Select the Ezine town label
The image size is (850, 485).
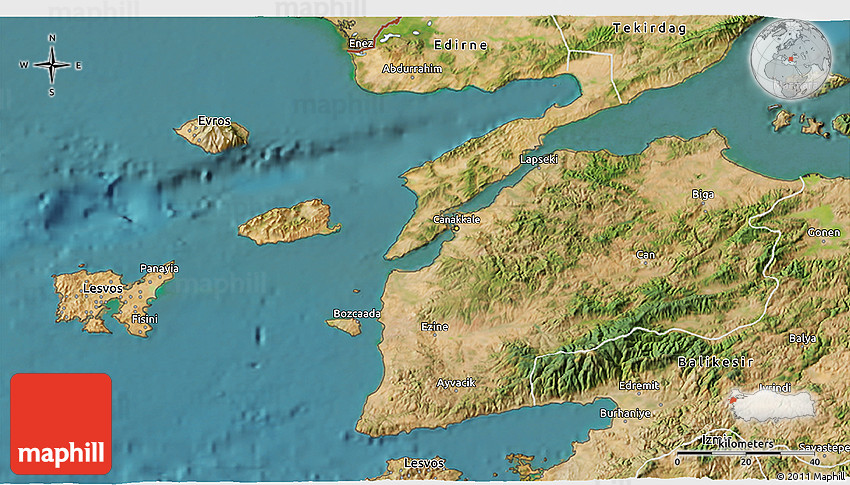click(x=434, y=327)
